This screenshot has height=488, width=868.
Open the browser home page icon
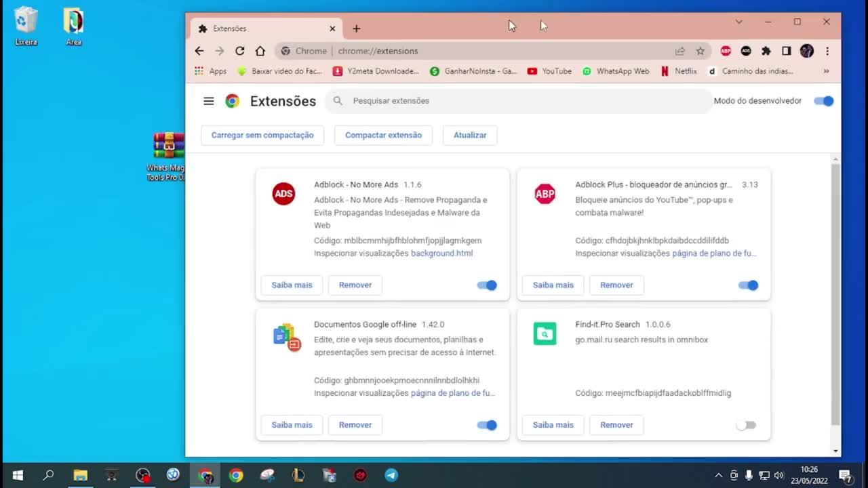tap(260, 51)
